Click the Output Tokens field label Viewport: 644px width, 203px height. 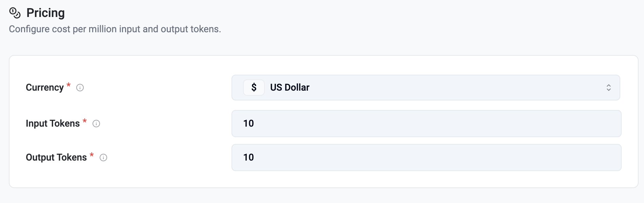56,158
